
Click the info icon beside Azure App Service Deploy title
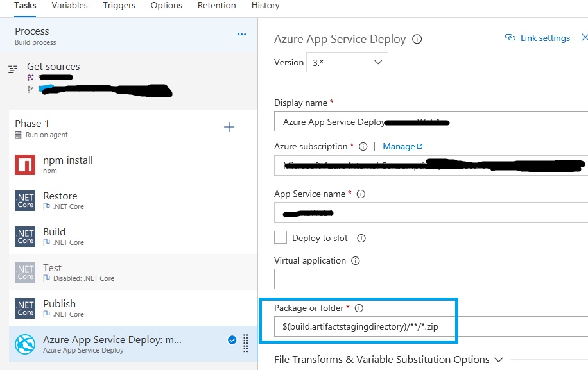(x=417, y=39)
